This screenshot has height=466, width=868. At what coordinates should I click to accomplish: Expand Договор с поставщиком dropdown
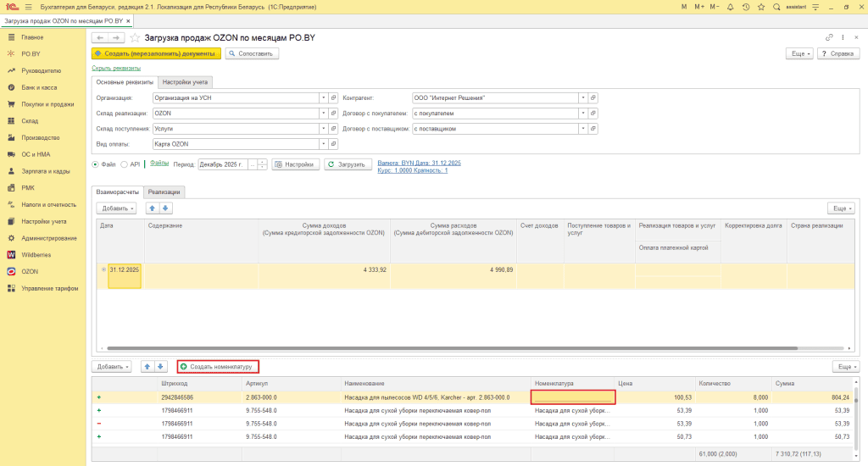pyautogui.click(x=583, y=129)
